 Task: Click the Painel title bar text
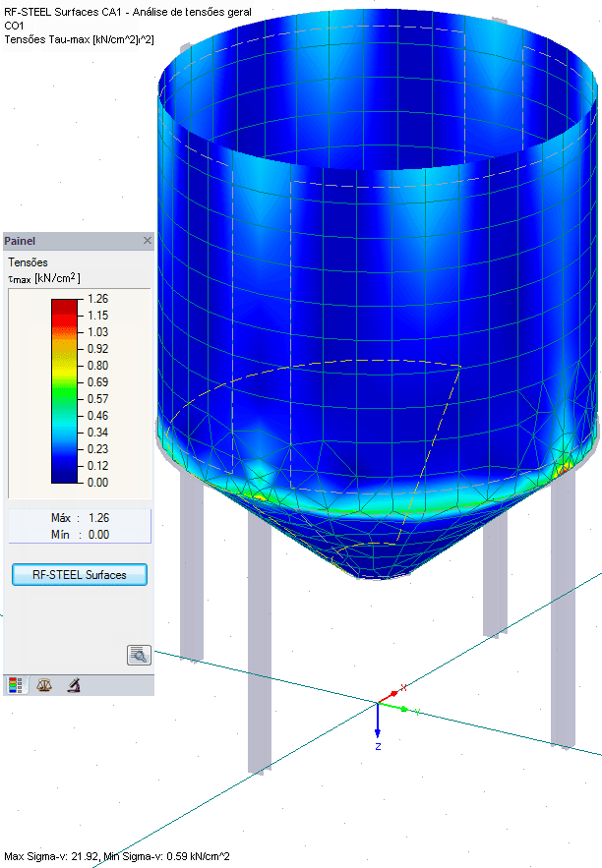20,241
